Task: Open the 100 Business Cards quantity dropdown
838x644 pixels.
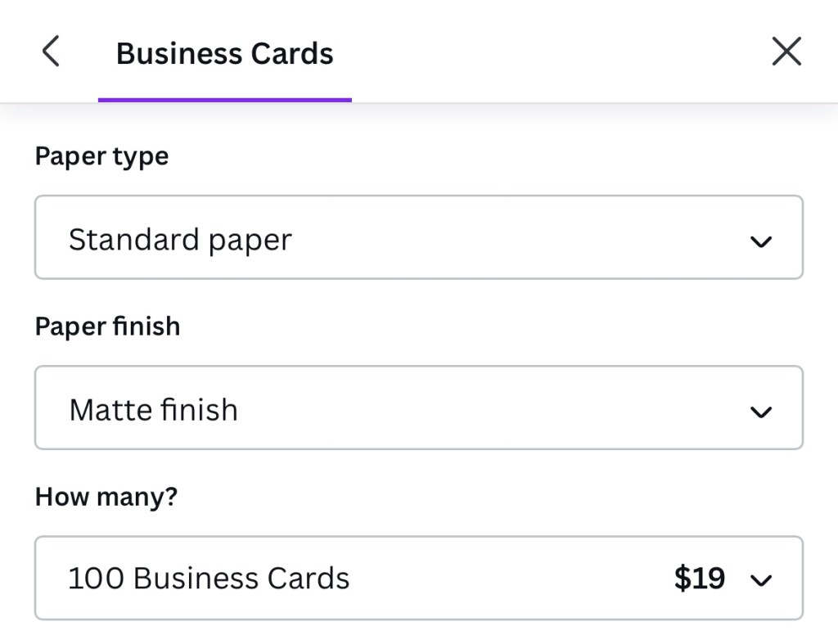Action: click(x=418, y=578)
